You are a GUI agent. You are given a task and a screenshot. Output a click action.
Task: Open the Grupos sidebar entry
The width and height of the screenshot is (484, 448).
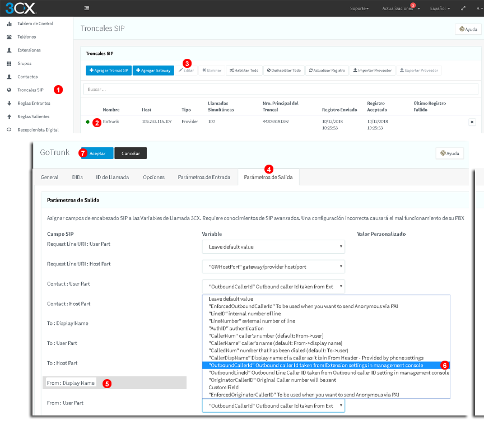coord(25,63)
